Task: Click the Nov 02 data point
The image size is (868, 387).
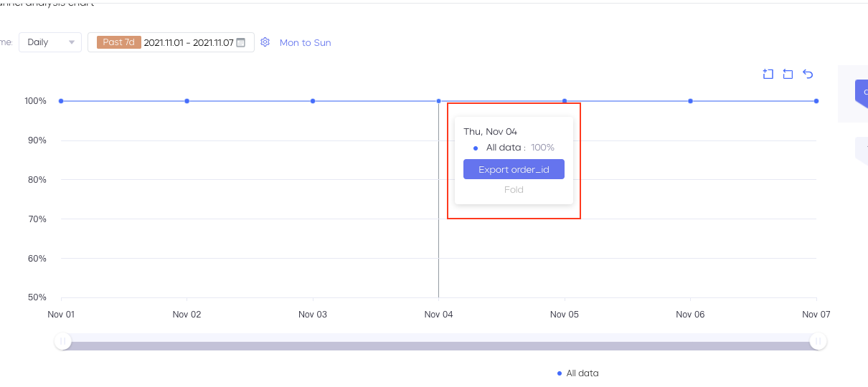Action: [x=187, y=101]
